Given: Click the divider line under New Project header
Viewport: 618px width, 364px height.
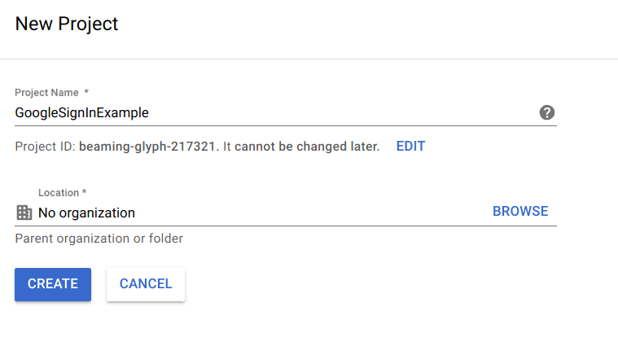Looking at the screenshot, I should (309, 59).
